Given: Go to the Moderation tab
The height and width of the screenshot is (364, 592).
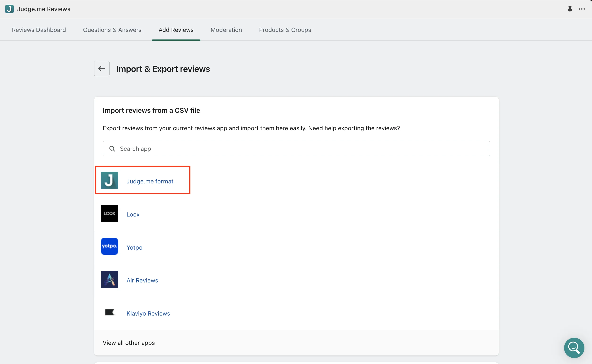Looking at the screenshot, I should point(226,30).
